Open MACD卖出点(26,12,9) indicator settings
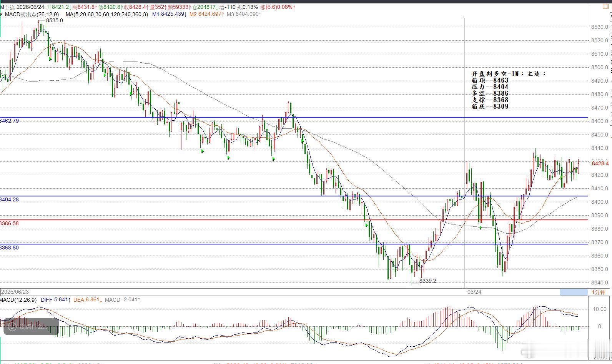Image resolution: width=612 pixels, height=364 pixels. coord(32,14)
